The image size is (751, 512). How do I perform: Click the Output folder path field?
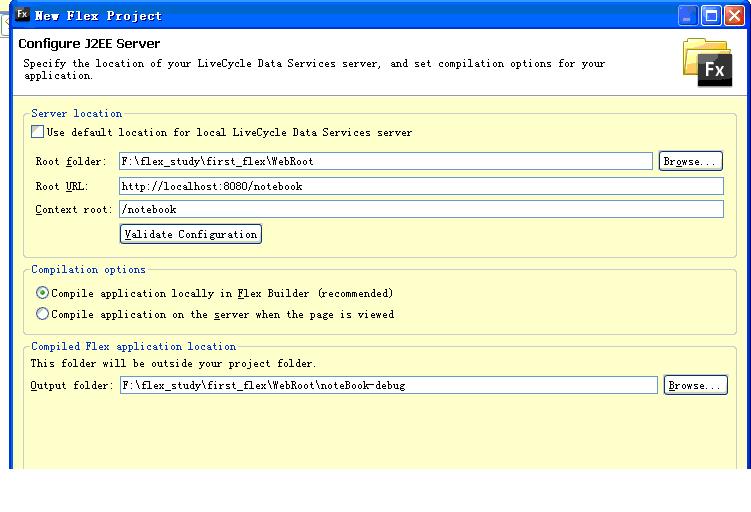[388, 385]
